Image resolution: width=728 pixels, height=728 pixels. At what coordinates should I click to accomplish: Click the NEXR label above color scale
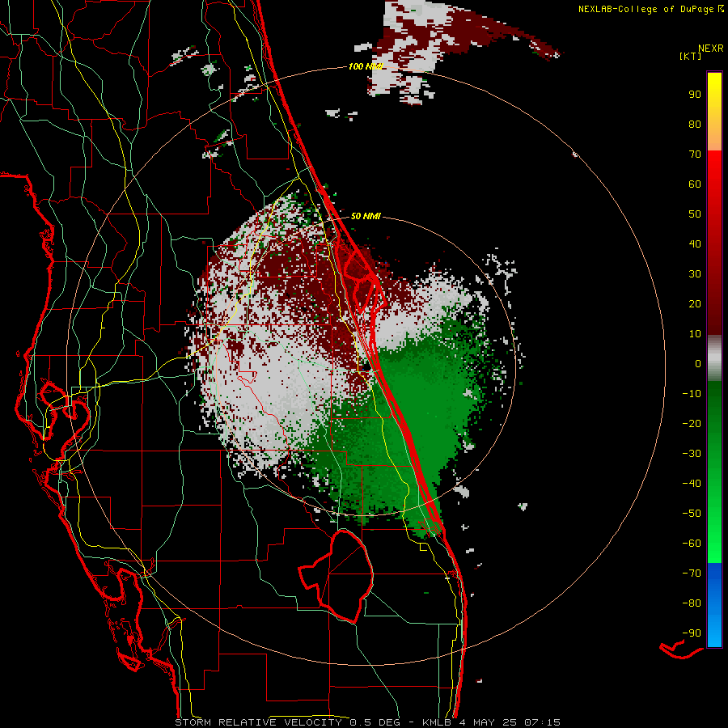(x=710, y=49)
